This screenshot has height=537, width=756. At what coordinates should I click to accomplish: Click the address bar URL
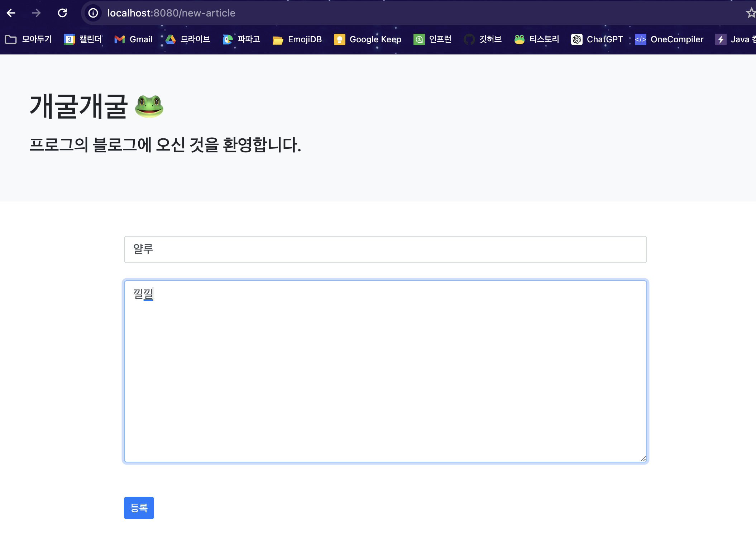tap(171, 13)
